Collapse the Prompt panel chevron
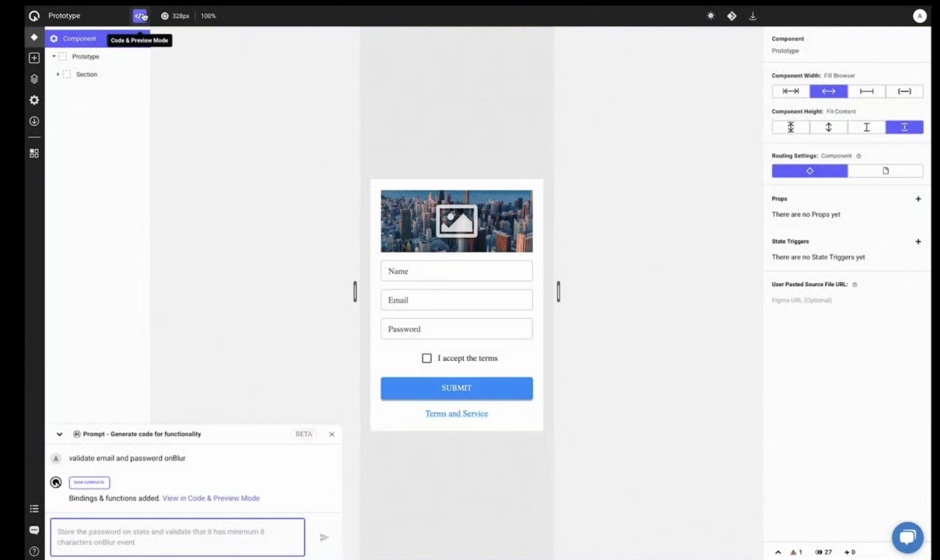Screen dimensions: 940x560 click(60, 434)
